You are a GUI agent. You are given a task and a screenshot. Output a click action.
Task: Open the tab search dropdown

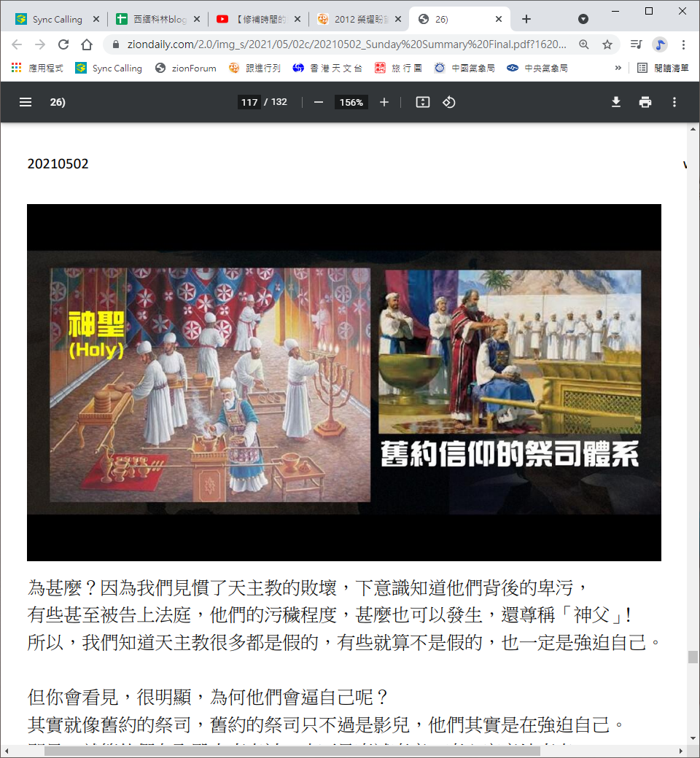583,19
